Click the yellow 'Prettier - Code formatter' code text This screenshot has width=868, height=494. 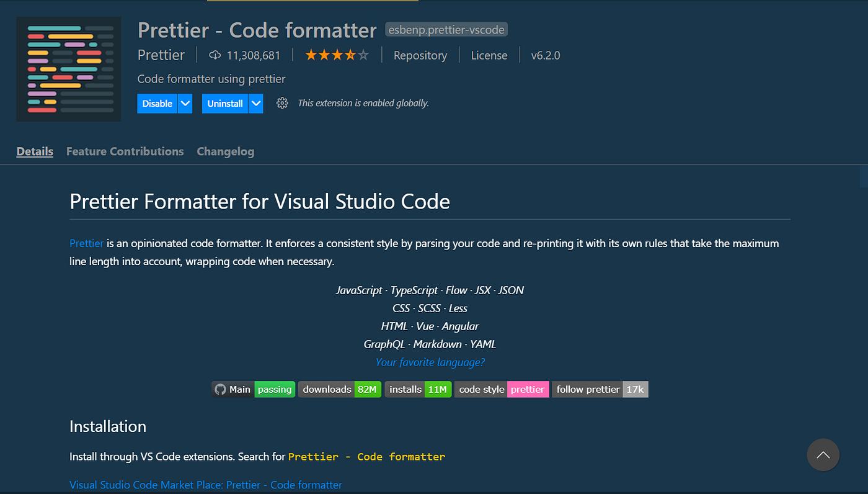[367, 456]
